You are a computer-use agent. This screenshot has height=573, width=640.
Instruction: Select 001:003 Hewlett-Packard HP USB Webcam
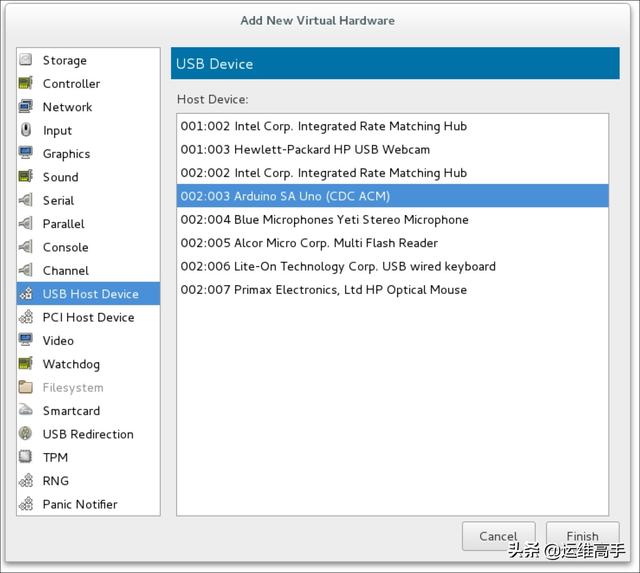392,149
